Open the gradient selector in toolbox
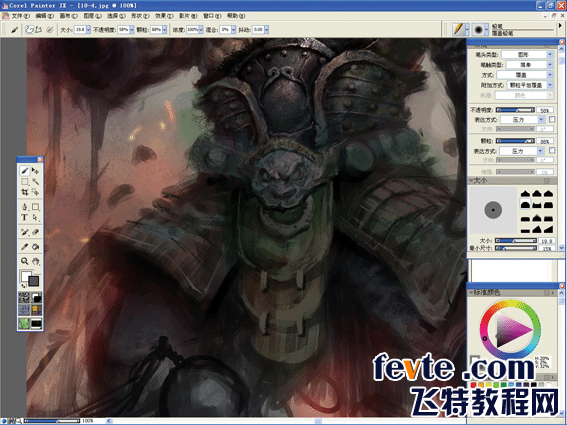This screenshot has width=567, height=425. pyautogui.click(x=37, y=298)
